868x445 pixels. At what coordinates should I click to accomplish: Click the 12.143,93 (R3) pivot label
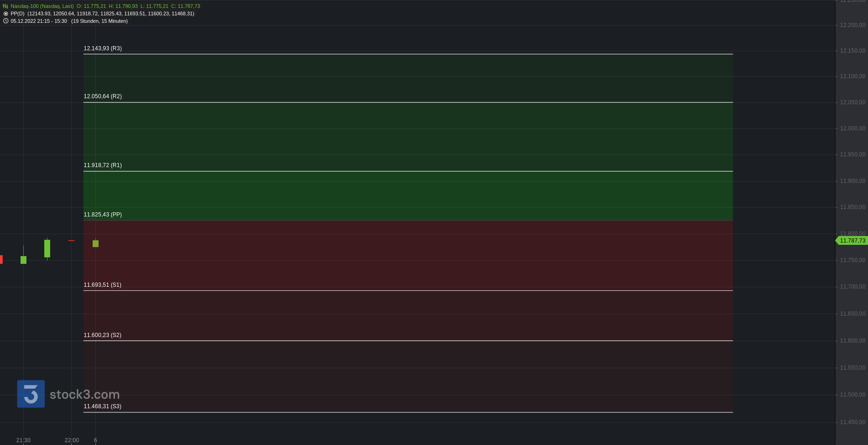[x=102, y=48]
